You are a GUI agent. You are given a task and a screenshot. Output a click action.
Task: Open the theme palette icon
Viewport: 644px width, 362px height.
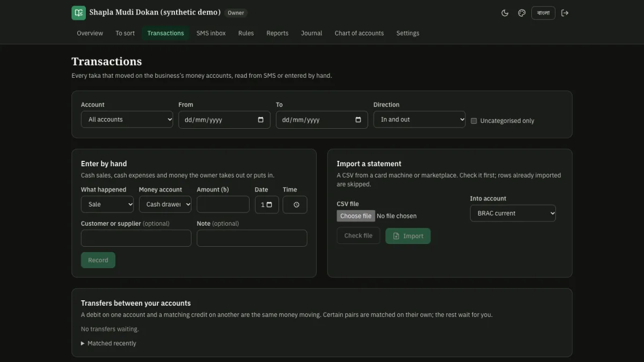(522, 13)
